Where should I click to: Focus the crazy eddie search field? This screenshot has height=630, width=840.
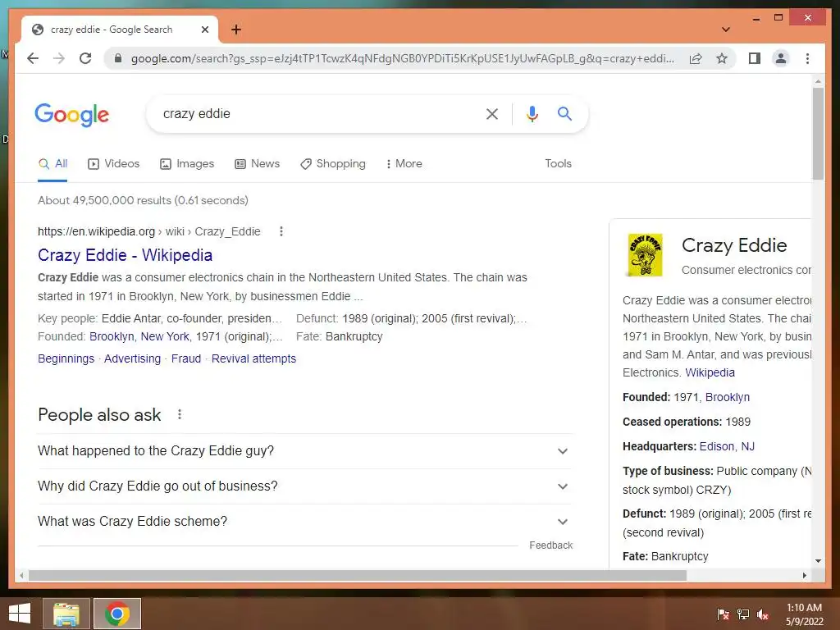click(x=316, y=113)
